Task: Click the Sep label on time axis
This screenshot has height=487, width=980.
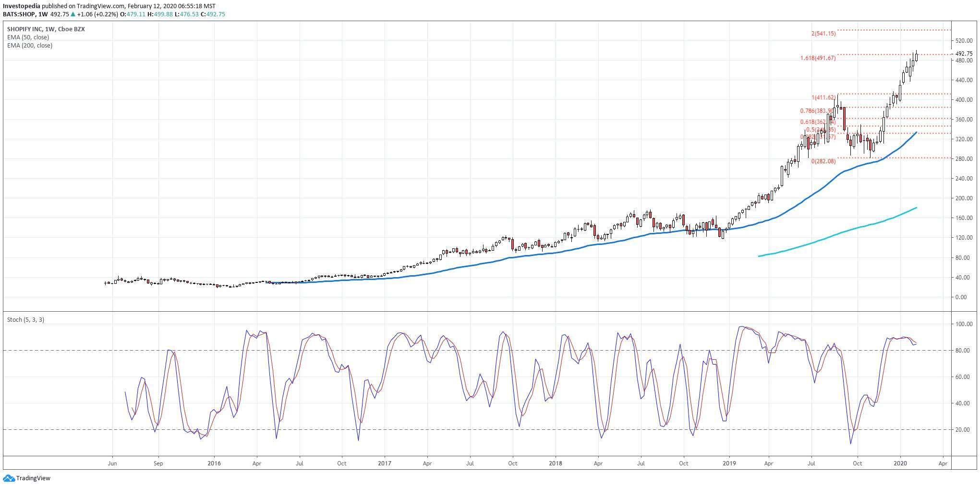Action: [x=158, y=464]
